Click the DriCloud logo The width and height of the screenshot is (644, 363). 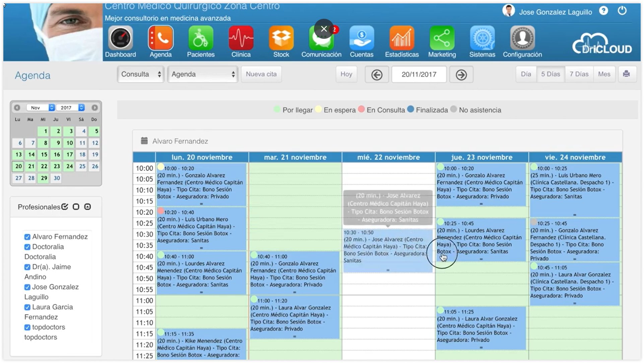[x=602, y=44]
